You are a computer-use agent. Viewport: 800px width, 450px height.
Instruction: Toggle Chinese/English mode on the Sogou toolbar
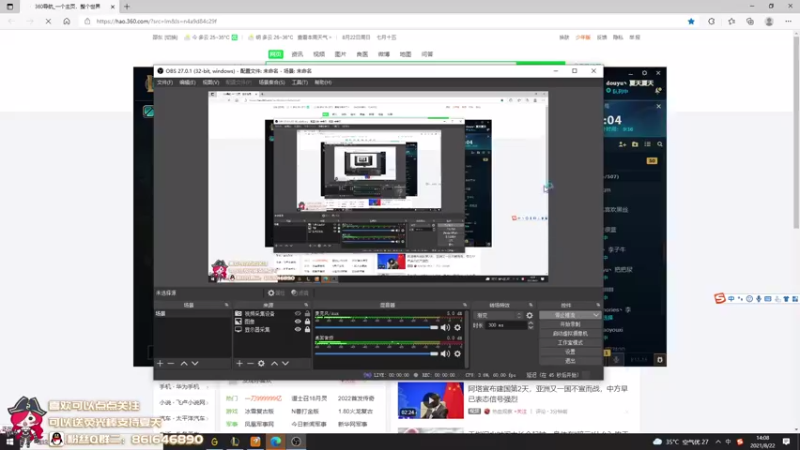point(731,299)
